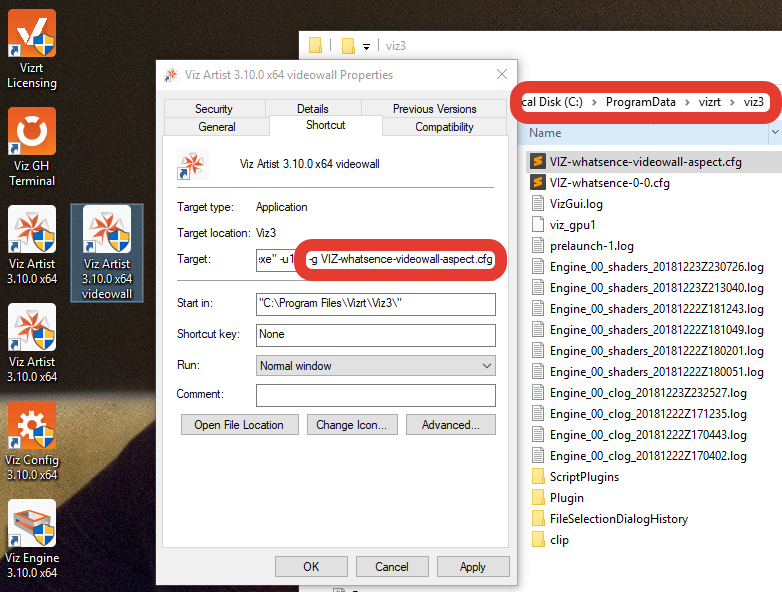Click the Start in path field
Viewport: 782px width, 592px height.
coord(376,304)
